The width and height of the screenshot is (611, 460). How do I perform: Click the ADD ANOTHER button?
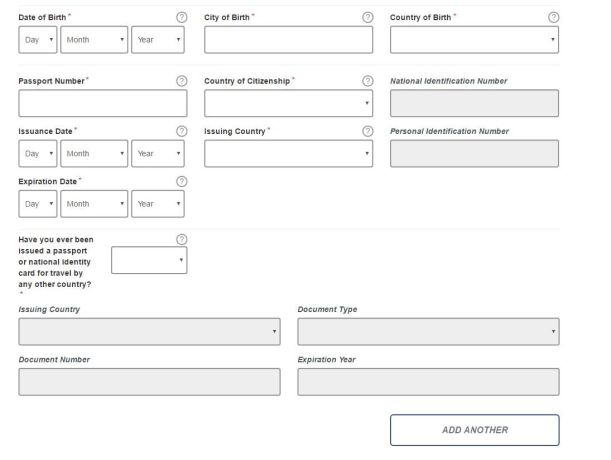coord(475,430)
